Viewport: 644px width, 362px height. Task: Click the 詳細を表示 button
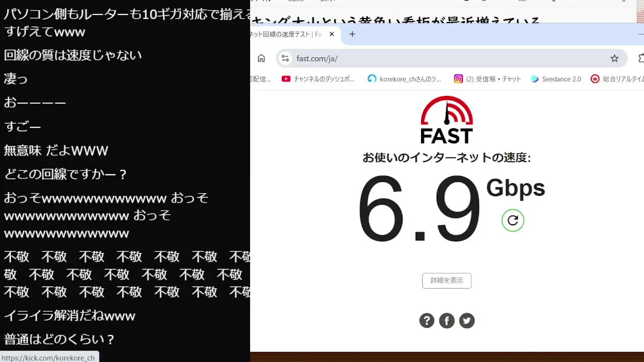pyautogui.click(x=447, y=281)
